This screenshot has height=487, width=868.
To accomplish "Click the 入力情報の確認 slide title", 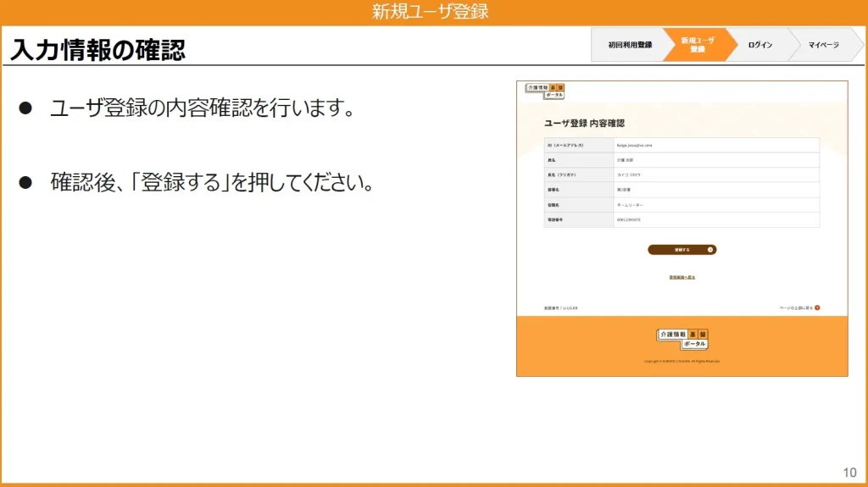I will (97, 50).
